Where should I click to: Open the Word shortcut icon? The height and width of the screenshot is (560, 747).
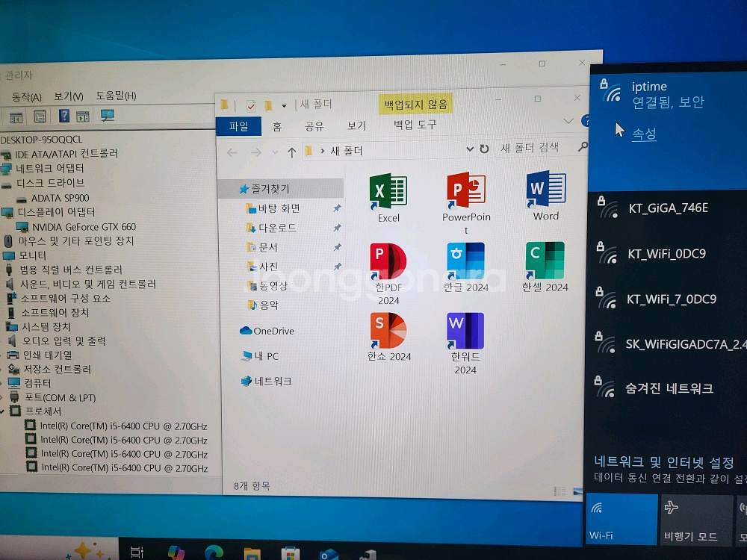click(545, 191)
